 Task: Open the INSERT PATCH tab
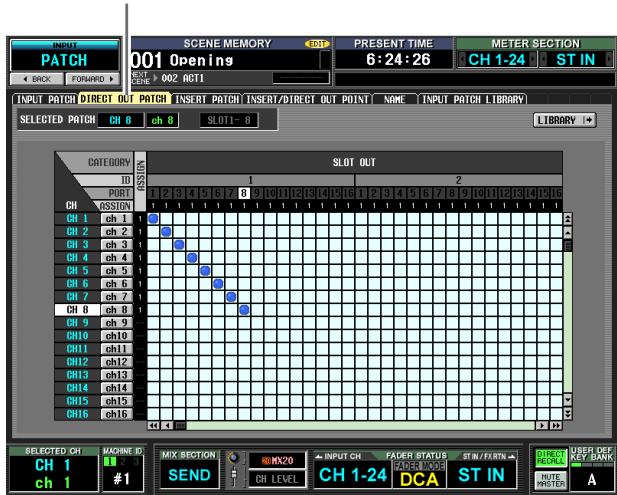pyautogui.click(x=207, y=99)
